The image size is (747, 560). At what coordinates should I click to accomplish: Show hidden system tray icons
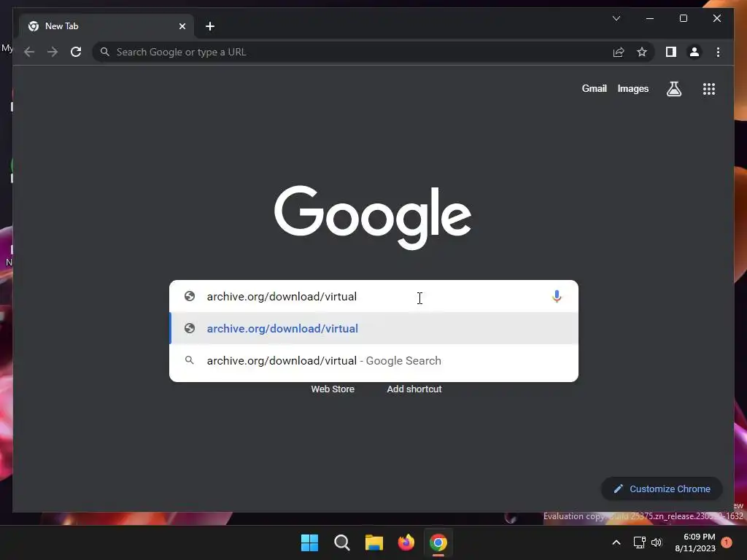pyautogui.click(x=616, y=542)
